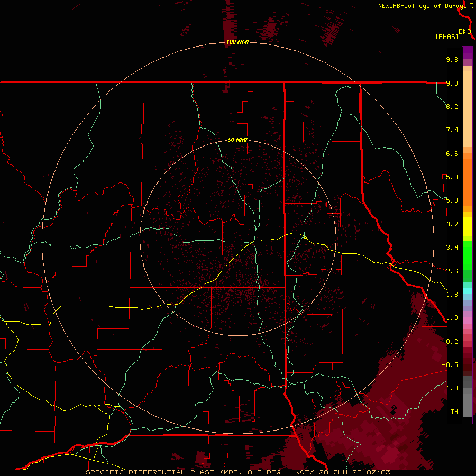This screenshot has width=476, height=476.
Task: Click the "4.2" scale value
Action: [x=452, y=224]
